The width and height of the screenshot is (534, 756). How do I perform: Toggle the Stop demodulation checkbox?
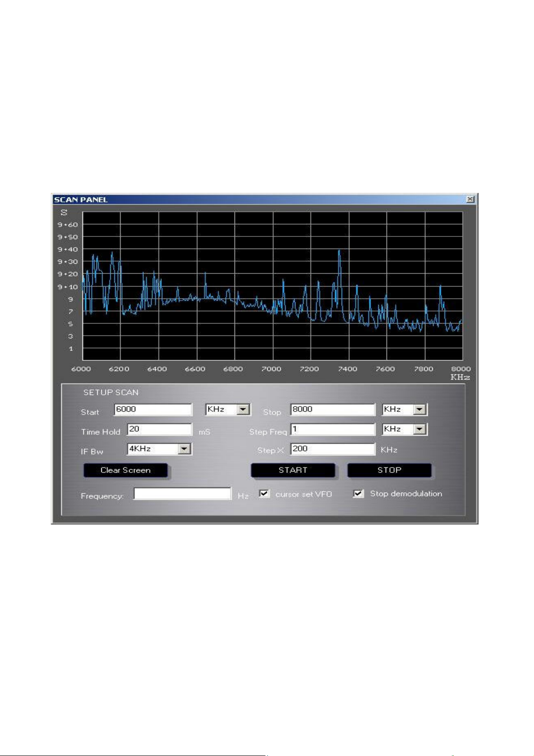pos(358,494)
